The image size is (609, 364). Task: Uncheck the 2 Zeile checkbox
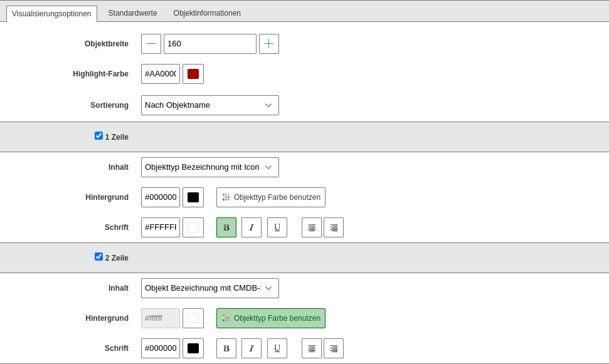98,257
